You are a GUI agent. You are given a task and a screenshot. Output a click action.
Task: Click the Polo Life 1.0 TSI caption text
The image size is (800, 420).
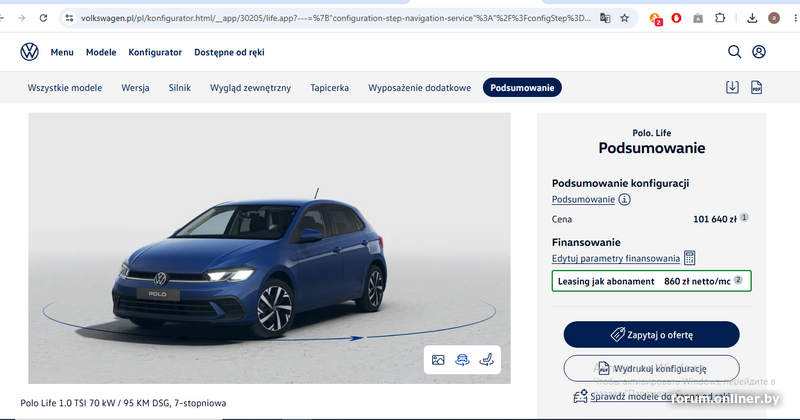(123, 403)
